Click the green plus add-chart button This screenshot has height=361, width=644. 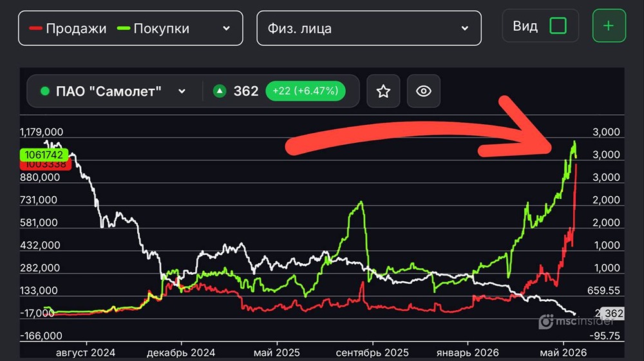[x=609, y=26]
